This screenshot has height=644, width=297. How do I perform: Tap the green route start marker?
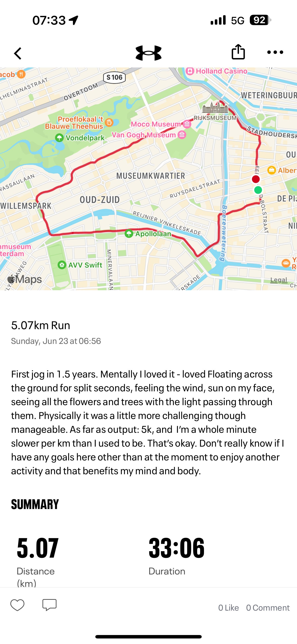pyautogui.click(x=258, y=190)
